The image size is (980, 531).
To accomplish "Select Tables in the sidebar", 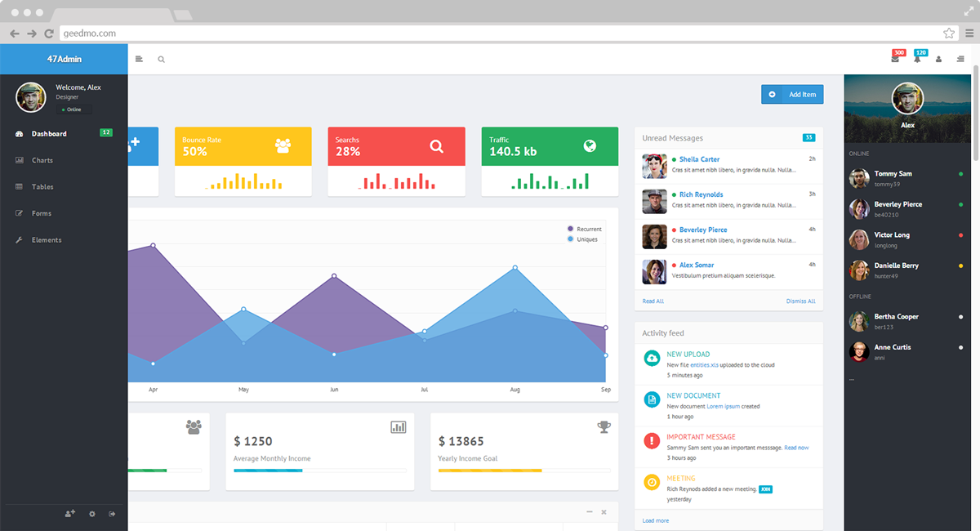I will pos(42,187).
